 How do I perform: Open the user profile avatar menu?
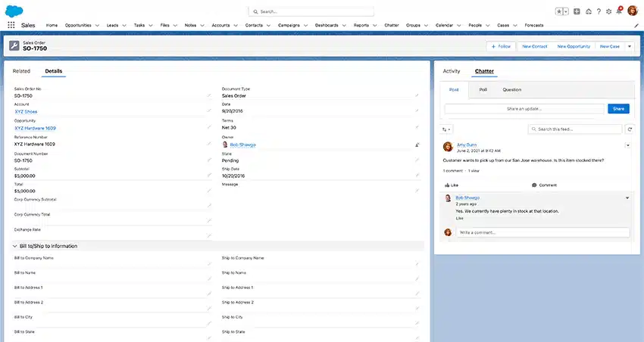(x=633, y=11)
